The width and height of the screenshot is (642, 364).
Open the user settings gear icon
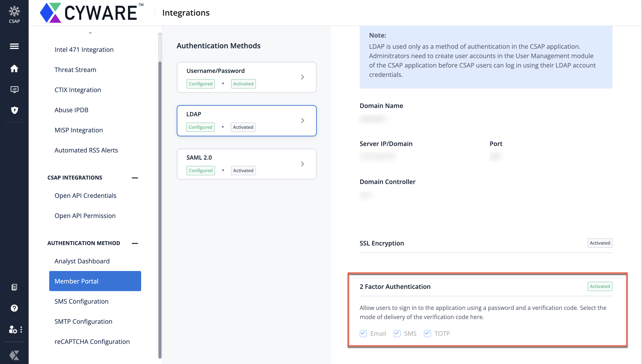[13, 330]
